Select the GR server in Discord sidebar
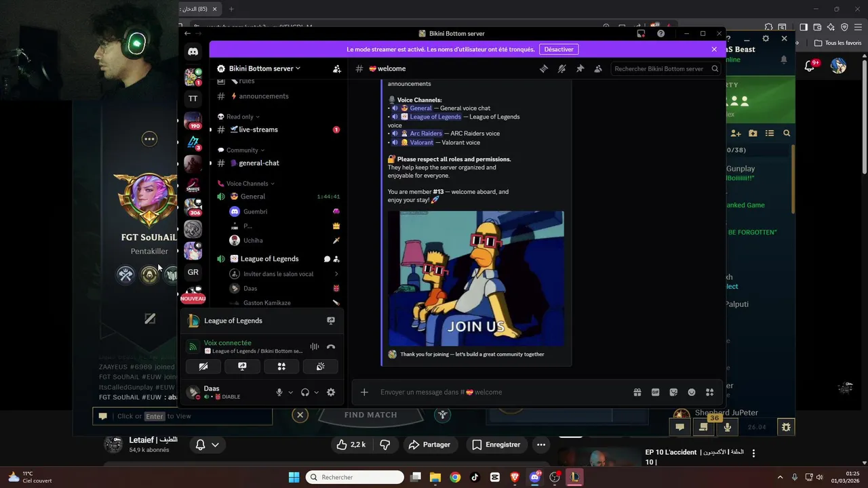Viewport: 868px width, 488px height. (193, 272)
